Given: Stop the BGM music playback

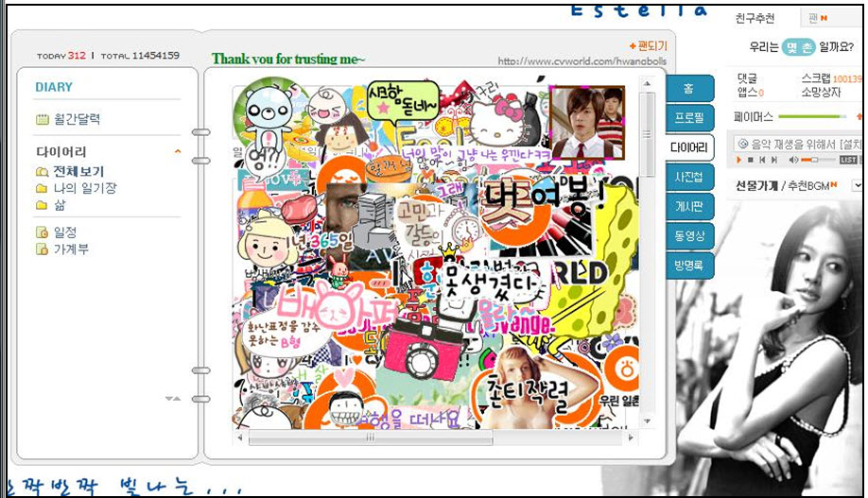Looking at the screenshot, I should pyautogui.click(x=750, y=160).
